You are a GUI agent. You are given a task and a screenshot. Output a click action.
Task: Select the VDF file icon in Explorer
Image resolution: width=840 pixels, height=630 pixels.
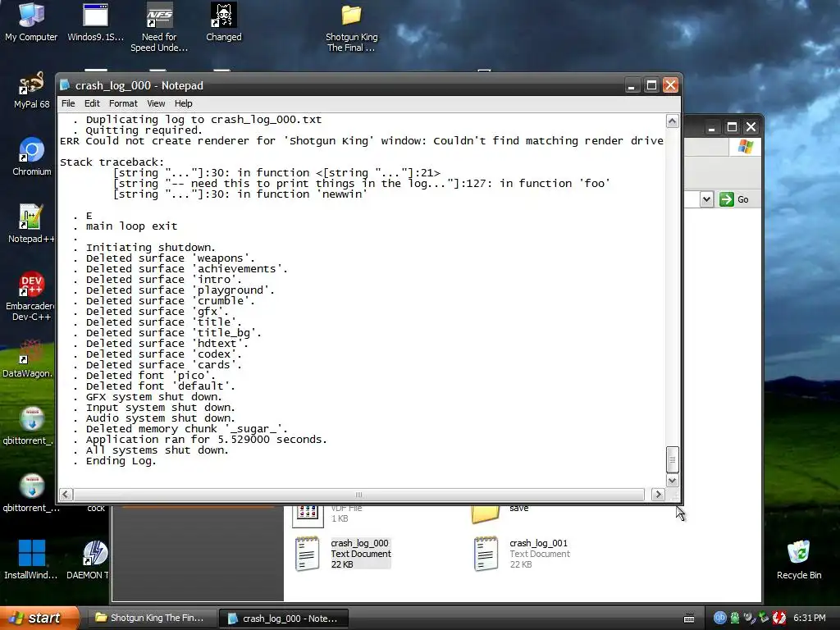click(x=308, y=515)
